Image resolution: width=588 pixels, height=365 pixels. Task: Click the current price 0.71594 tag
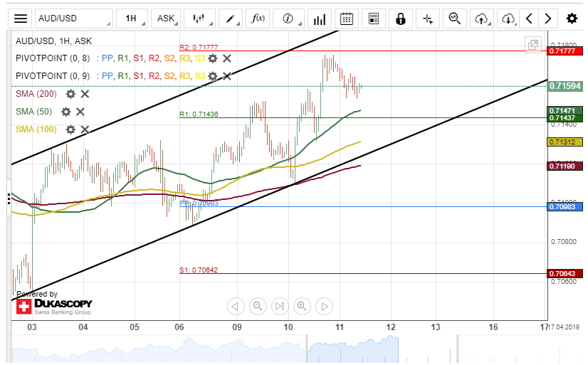pos(565,86)
